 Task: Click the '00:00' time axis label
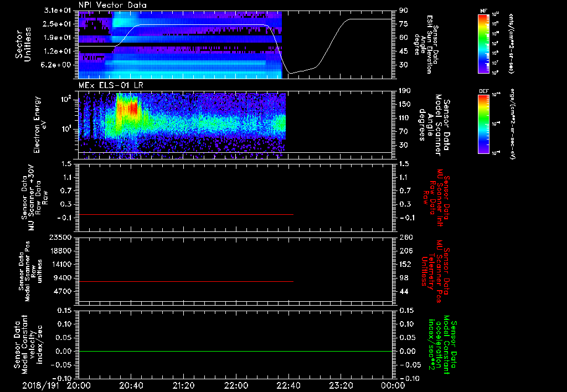(x=393, y=385)
